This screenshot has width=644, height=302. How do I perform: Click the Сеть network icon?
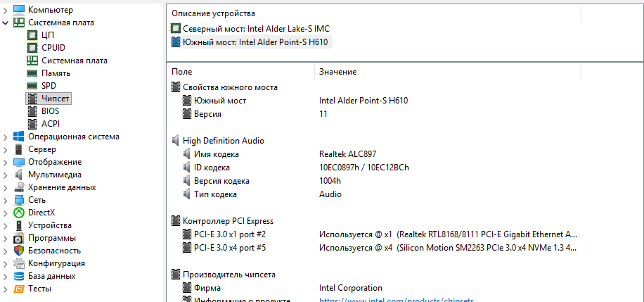coord(19,200)
